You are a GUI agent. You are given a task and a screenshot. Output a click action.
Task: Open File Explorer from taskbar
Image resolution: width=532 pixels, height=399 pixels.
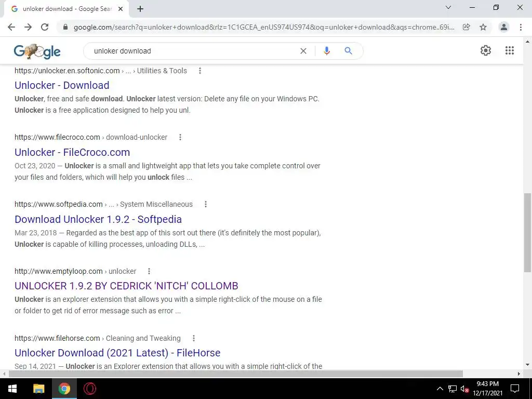tap(38, 389)
